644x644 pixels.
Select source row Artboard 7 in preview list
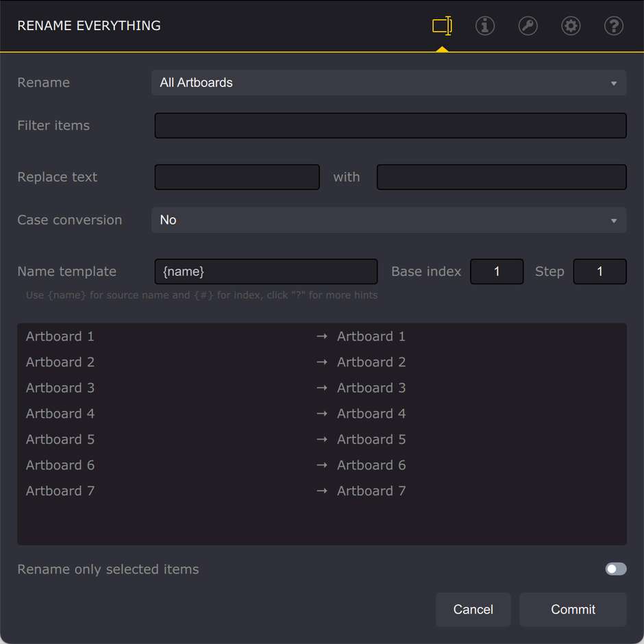coord(60,491)
